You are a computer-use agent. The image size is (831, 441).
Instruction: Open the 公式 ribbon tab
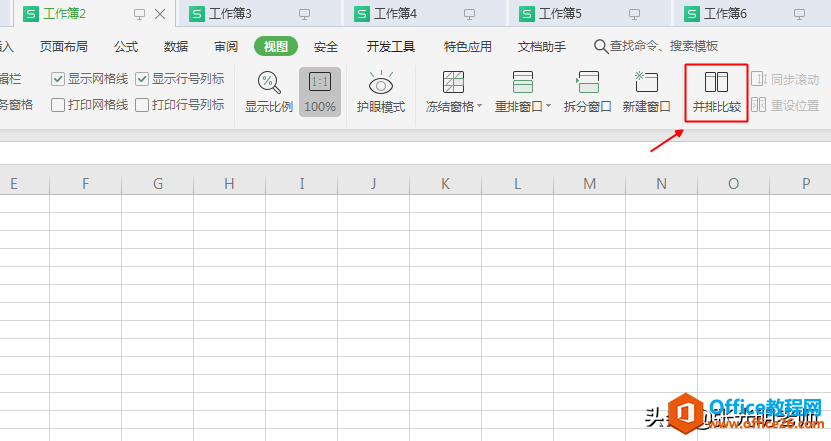(126, 47)
